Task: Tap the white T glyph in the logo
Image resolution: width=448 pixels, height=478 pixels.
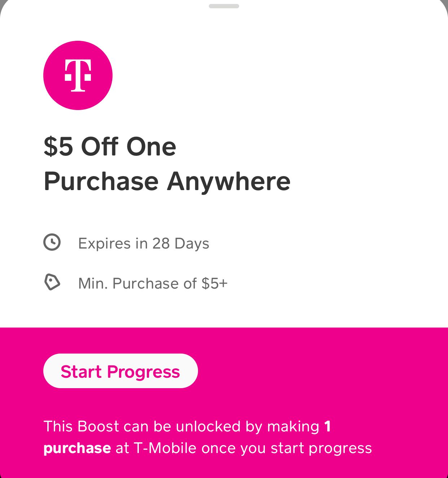Action: click(x=78, y=75)
